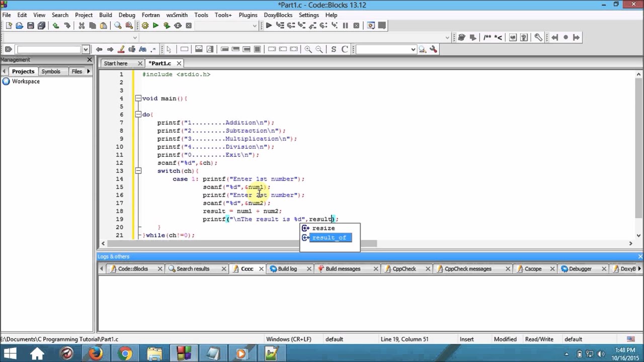Stop the debugger
The width and height of the screenshot is (644, 362).
coord(356,26)
